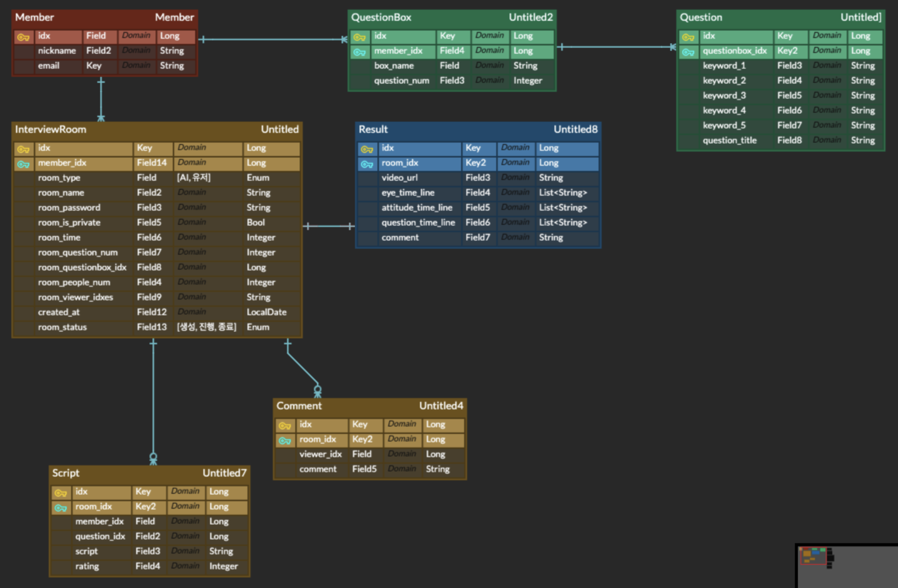Viewport: 898px width, 588px height.
Task: Click the foreign key icon for Comment room_idx
Action: pyautogui.click(x=285, y=440)
